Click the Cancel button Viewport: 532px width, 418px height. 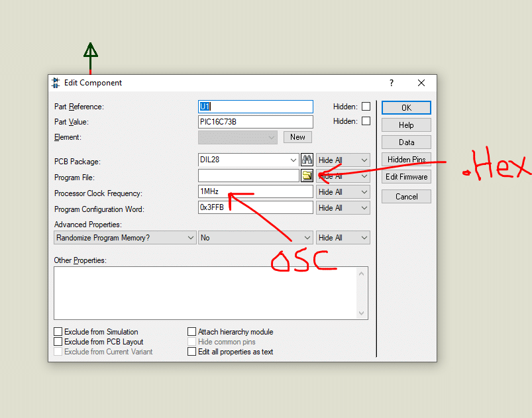[406, 197]
